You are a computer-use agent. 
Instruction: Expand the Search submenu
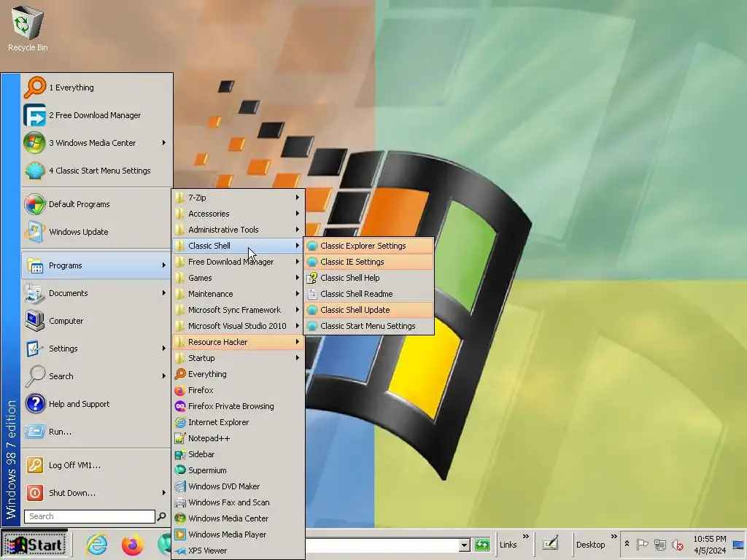(97, 376)
